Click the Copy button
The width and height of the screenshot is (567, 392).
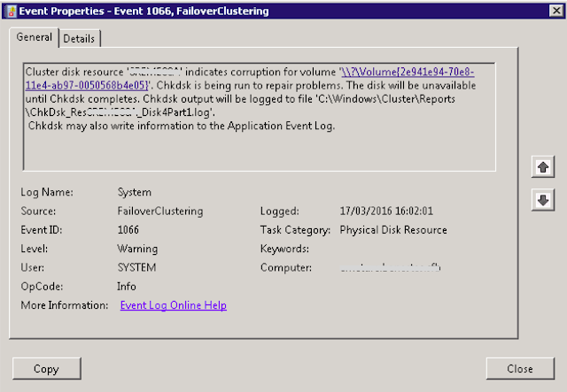(x=47, y=368)
